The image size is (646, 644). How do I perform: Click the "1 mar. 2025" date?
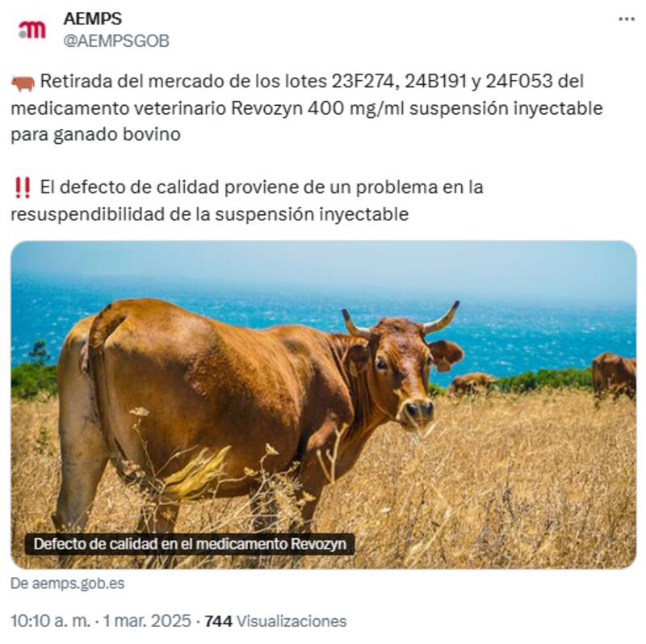[147, 621]
